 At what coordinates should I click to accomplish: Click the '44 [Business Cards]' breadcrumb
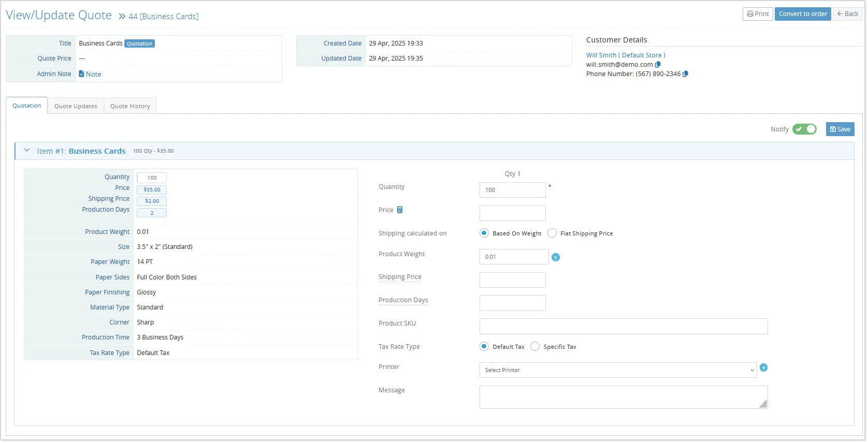click(164, 17)
